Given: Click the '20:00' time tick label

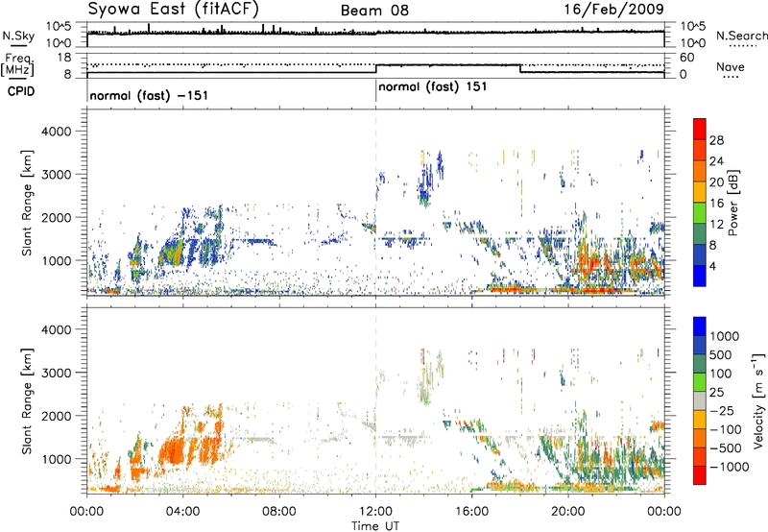Looking at the screenshot, I should pyautogui.click(x=567, y=512).
